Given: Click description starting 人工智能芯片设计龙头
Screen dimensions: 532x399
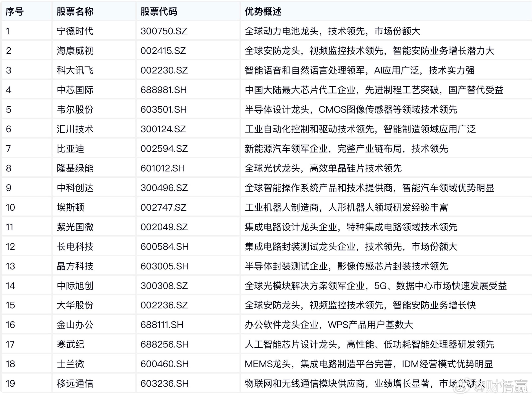Looking at the screenshot, I should (x=370, y=344).
